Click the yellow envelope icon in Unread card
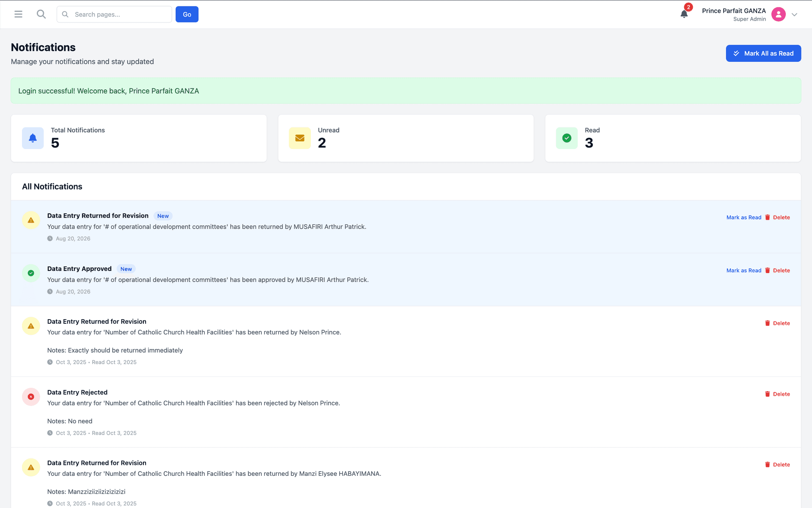 click(x=300, y=138)
